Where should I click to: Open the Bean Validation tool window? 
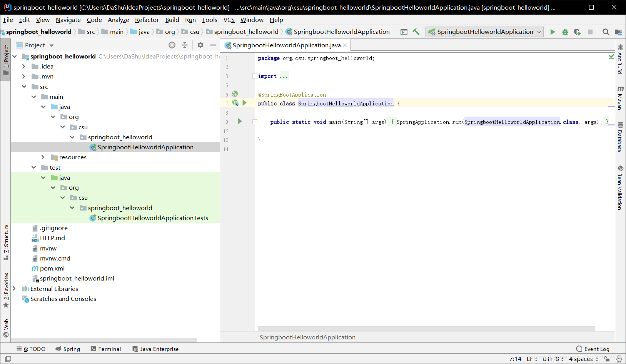click(620, 188)
